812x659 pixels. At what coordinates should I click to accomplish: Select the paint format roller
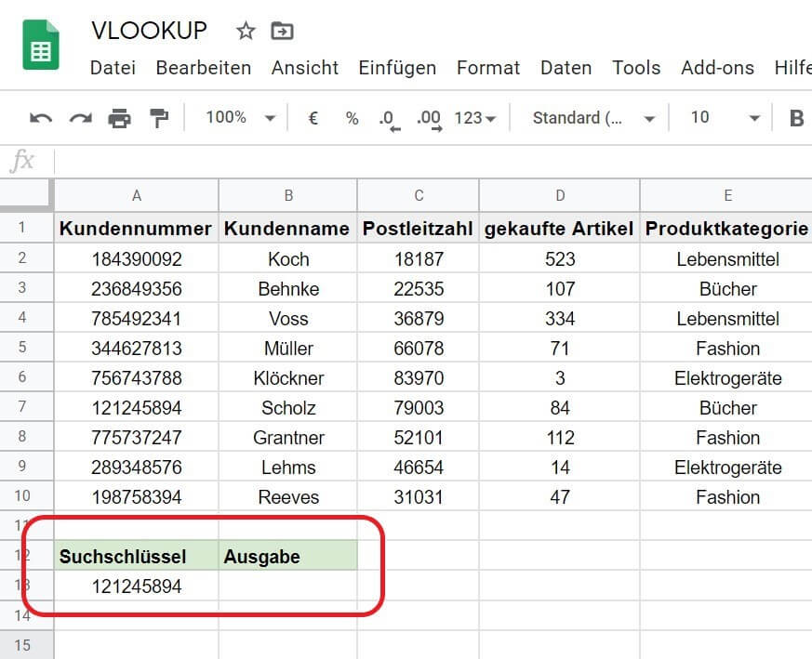(160, 118)
